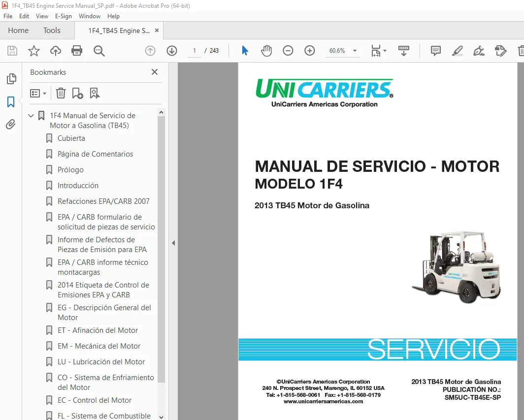Go to previous page arrow
The width and height of the screenshot is (524, 420).
(150, 51)
